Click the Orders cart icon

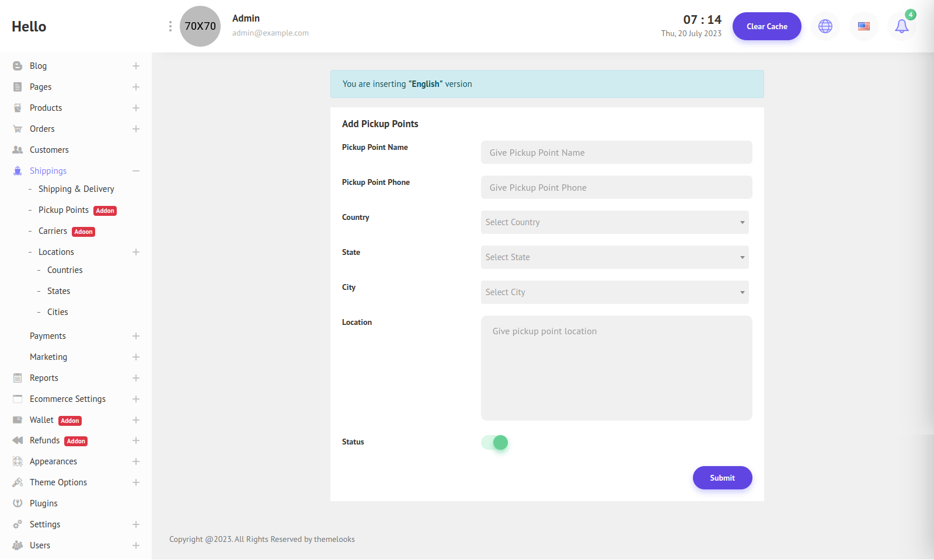click(x=18, y=129)
